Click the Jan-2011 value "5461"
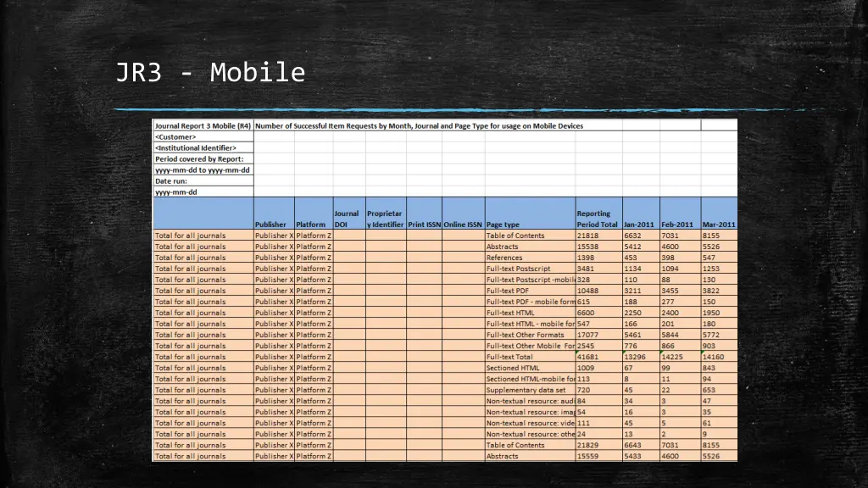The image size is (868, 488). point(641,335)
